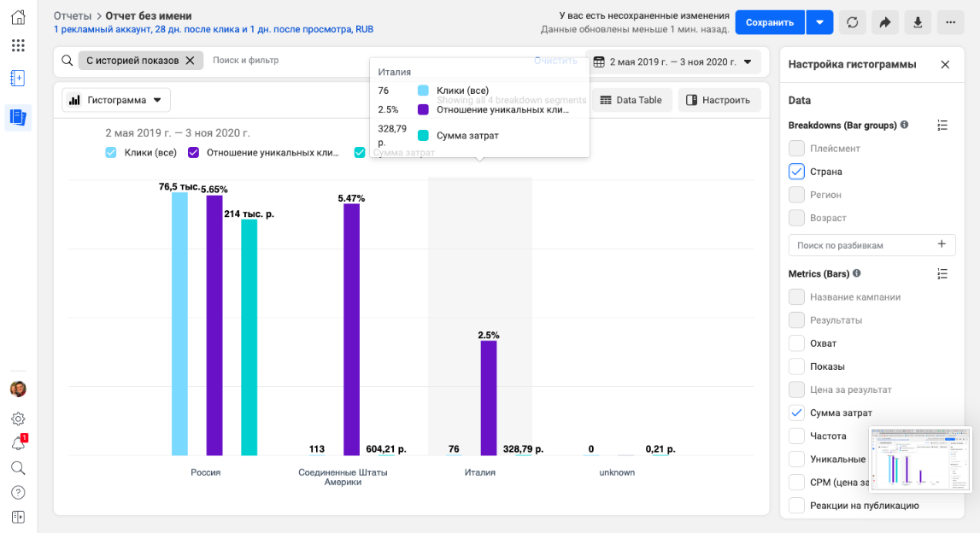Toggle the Возраст breakdown checkbox
Screen dimensions: 980x533
tap(796, 218)
